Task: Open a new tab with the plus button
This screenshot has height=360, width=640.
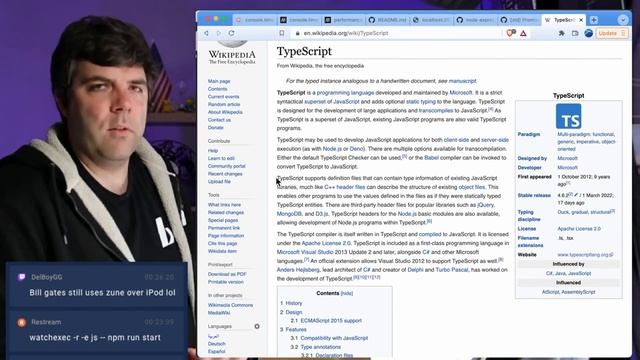Action: tap(594, 20)
